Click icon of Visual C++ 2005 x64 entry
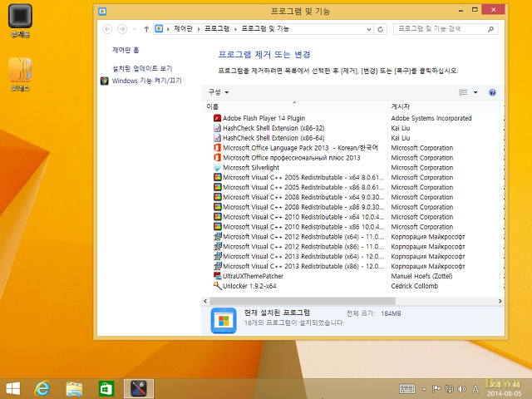532x399 pixels. click(218, 177)
